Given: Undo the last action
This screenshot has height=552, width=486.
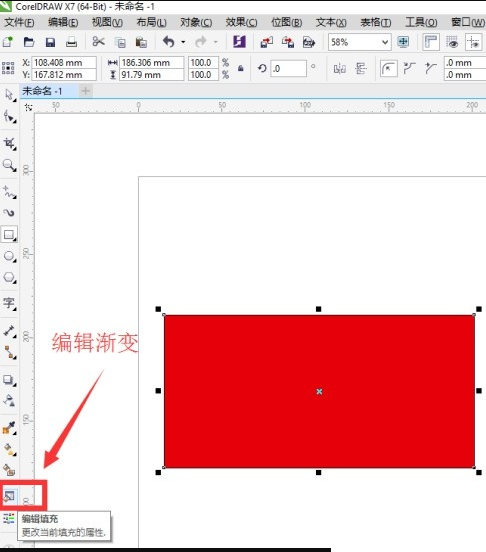Looking at the screenshot, I should (169, 42).
